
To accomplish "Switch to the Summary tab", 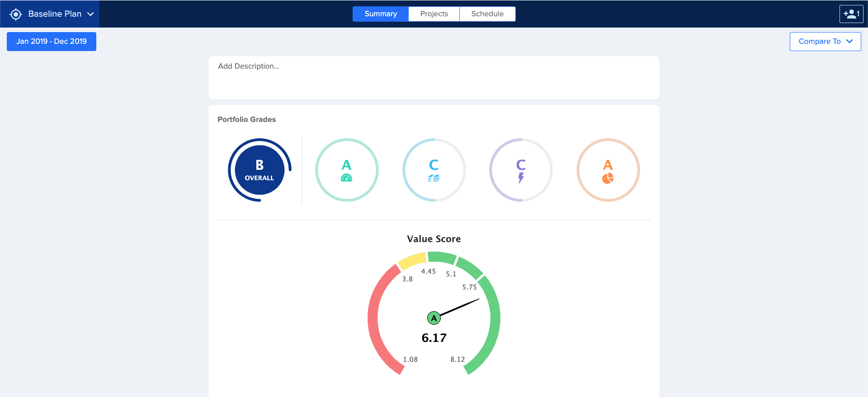I will pos(381,14).
